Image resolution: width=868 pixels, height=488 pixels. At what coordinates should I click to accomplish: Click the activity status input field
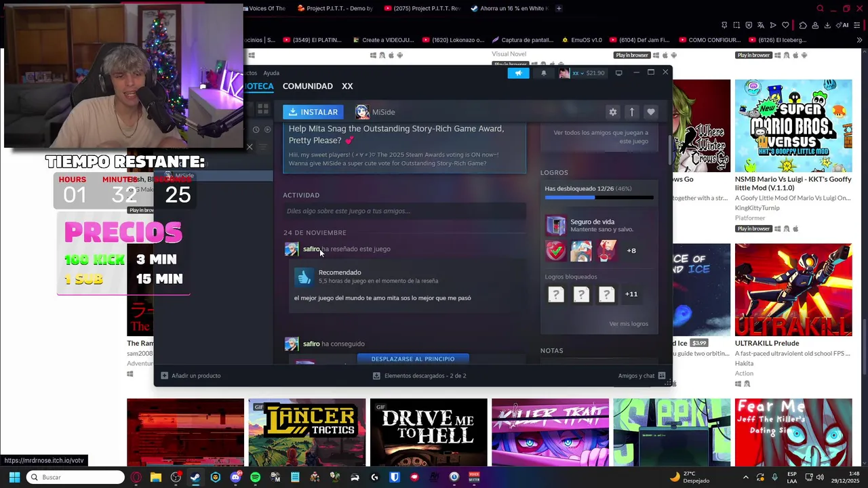(404, 211)
